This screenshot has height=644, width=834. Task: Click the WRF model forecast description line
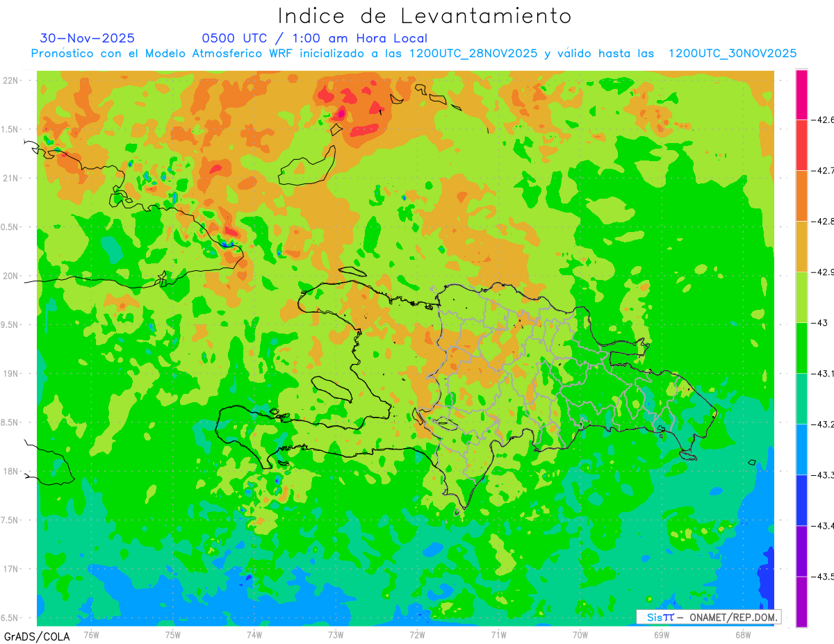coord(414,53)
